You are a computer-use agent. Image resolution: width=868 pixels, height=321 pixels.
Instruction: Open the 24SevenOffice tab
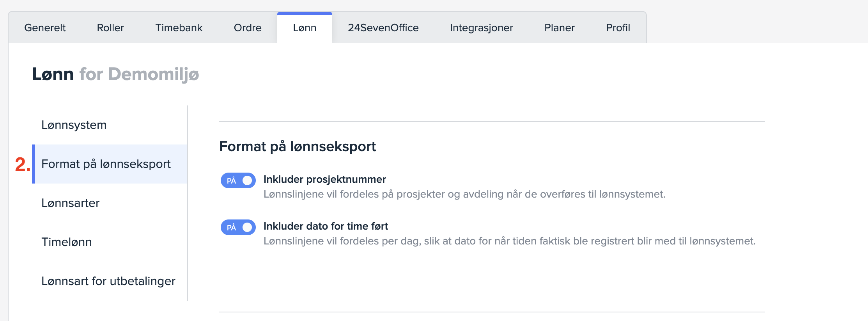coord(383,28)
